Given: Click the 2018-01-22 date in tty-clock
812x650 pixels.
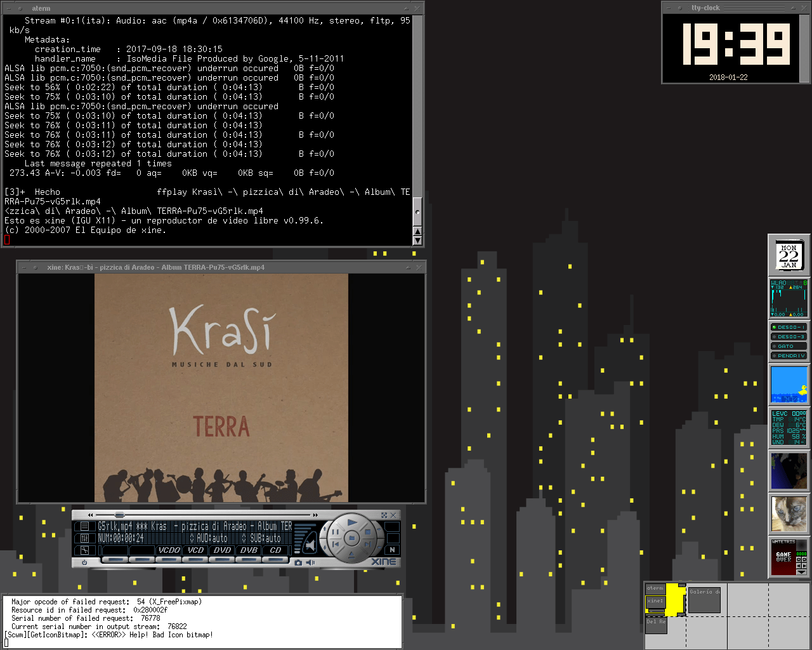Looking at the screenshot, I should click(x=728, y=77).
